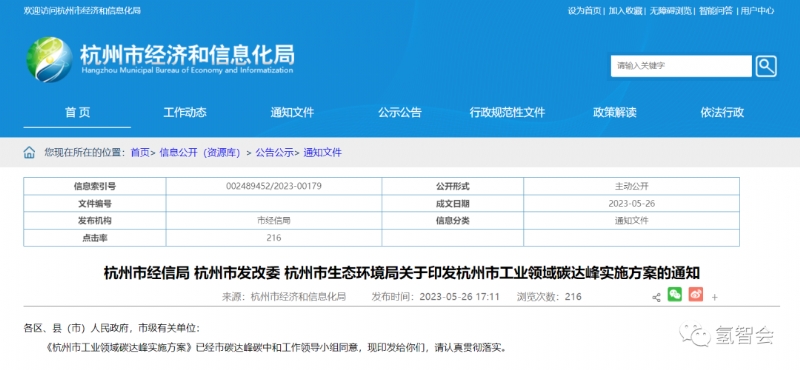Open the 用户中心 link

[x=758, y=11]
